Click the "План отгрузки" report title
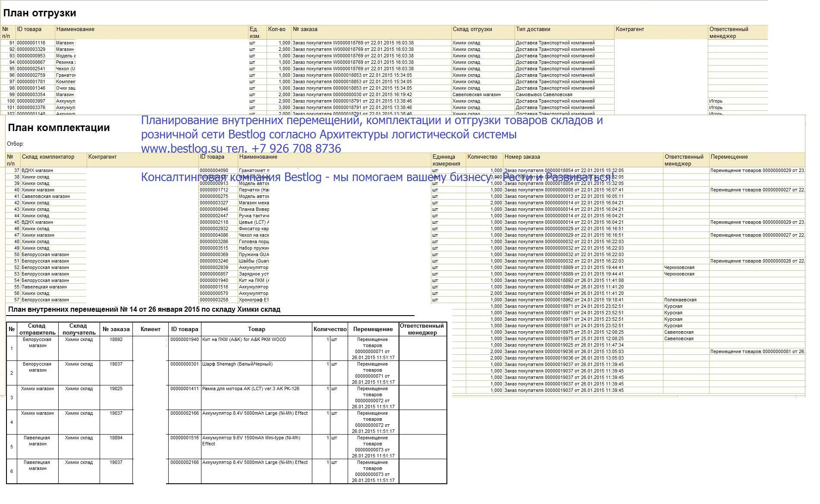Image resolution: width=820 pixels, height=504 pixels. point(40,13)
